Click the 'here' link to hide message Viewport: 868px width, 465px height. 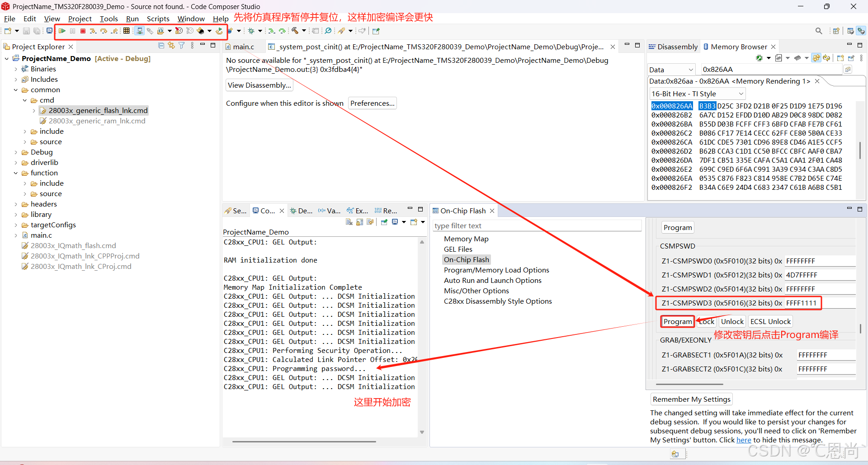(x=744, y=440)
